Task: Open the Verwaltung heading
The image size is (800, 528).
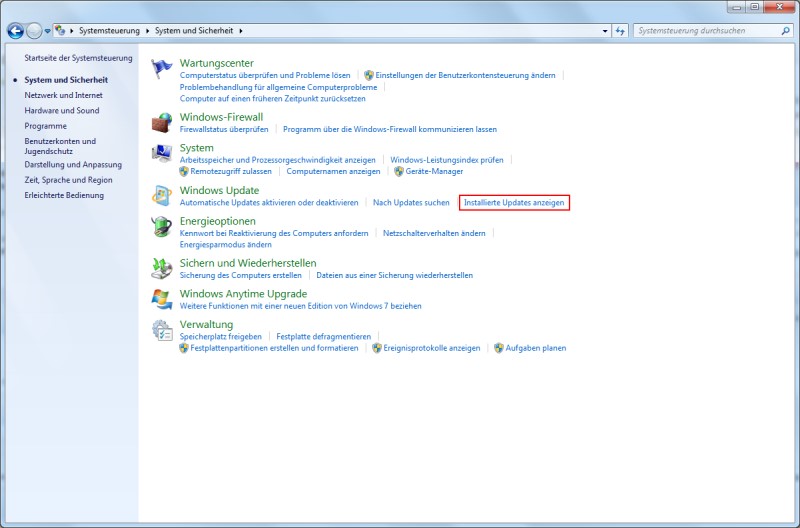Action: coord(206,324)
